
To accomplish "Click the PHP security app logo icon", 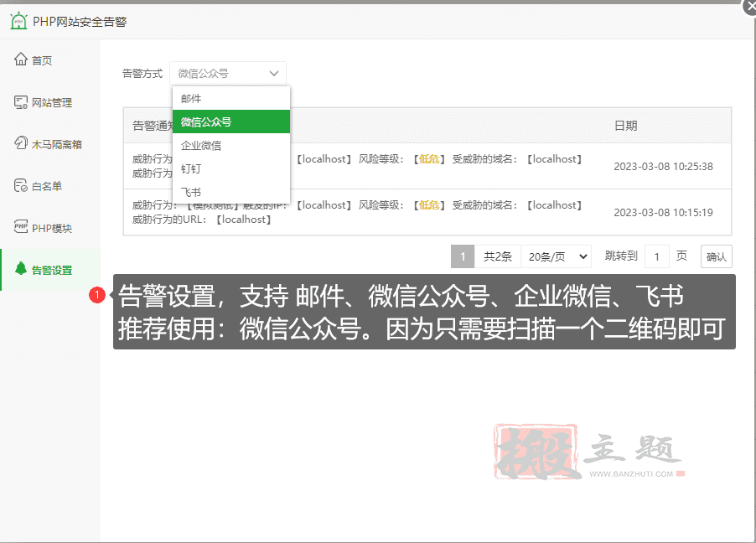I will point(18,21).
